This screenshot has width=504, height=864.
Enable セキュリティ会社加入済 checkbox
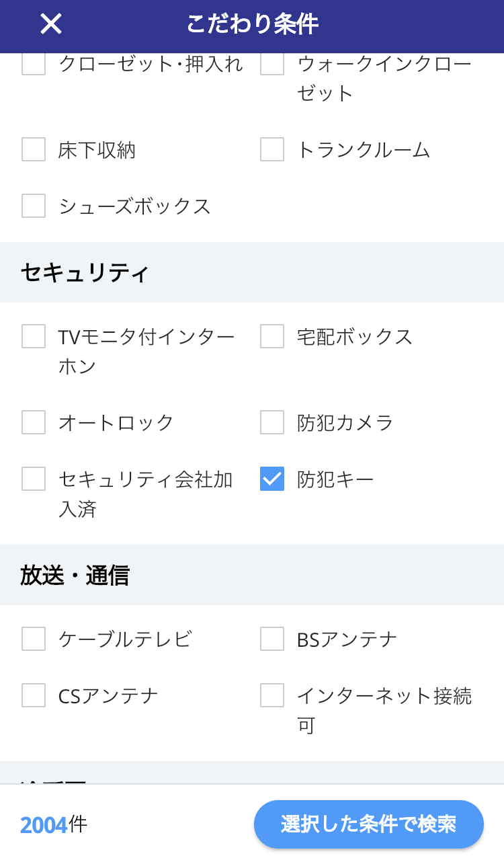tap(34, 479)
